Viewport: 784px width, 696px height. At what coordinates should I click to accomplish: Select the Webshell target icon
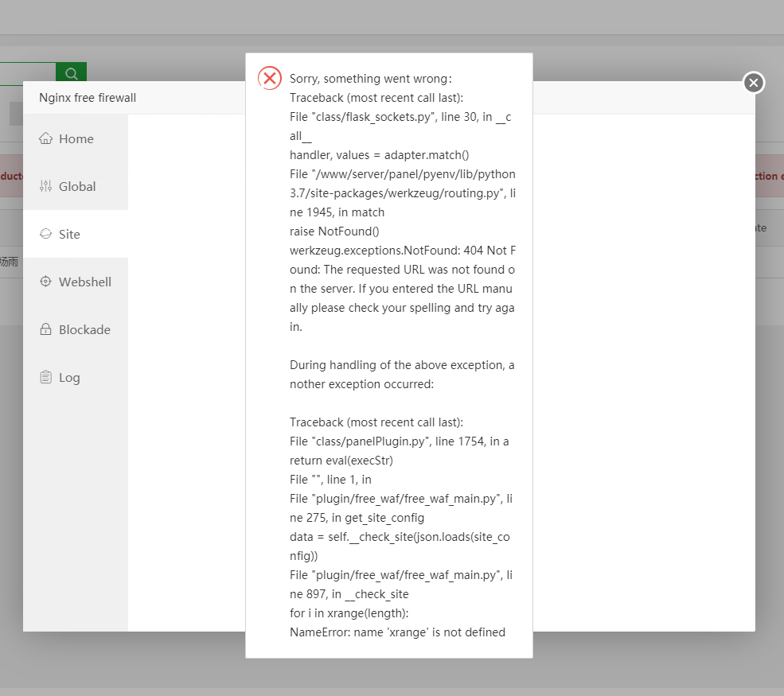coord(45,281)
